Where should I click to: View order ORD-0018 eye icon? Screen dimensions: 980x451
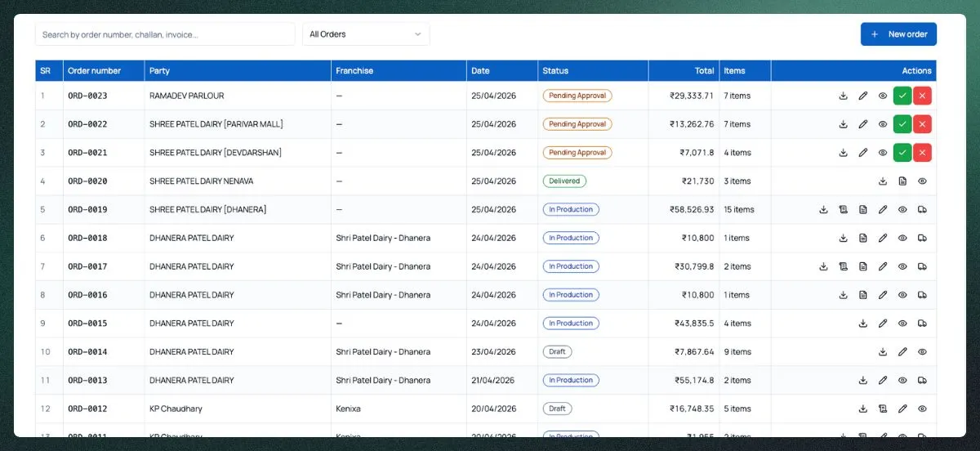point(902,239)
